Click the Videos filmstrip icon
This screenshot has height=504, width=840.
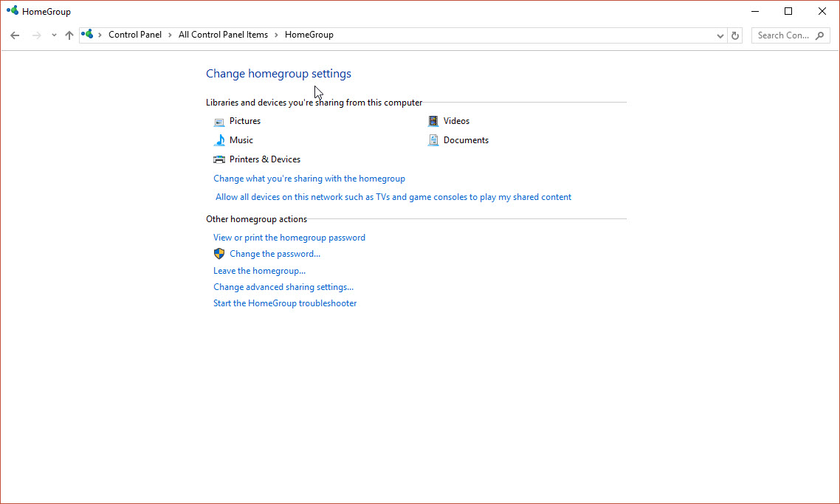point(433,121)
